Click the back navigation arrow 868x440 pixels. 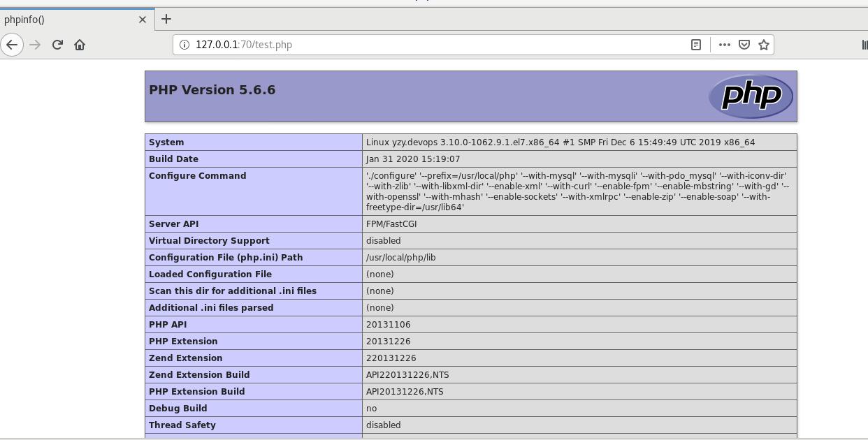click(12, 44)
